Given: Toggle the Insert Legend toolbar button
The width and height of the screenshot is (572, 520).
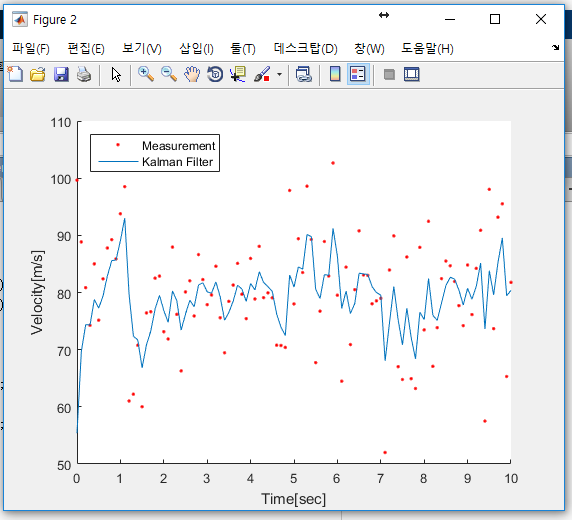Looking at the screenshot, I should [358, 74].
